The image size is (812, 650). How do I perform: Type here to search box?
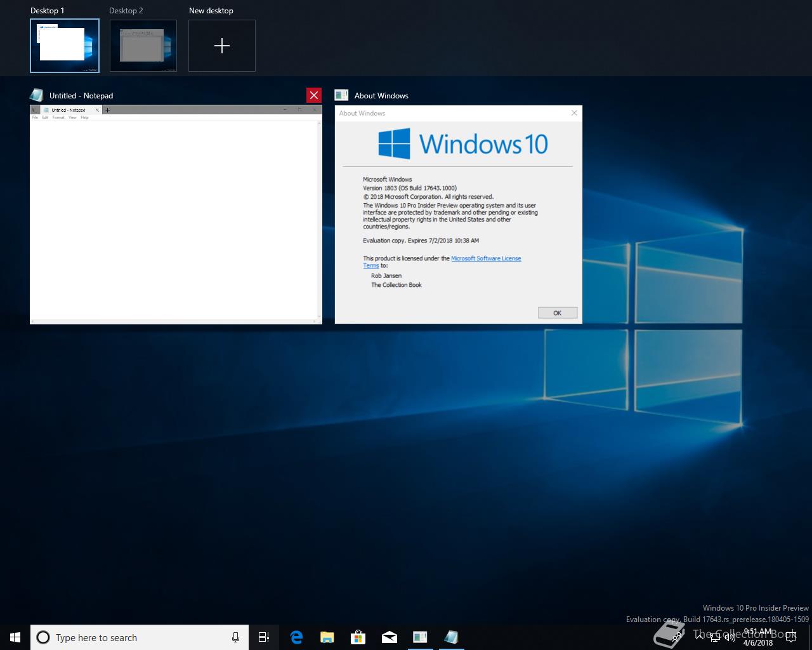click(x=140, y=637)
